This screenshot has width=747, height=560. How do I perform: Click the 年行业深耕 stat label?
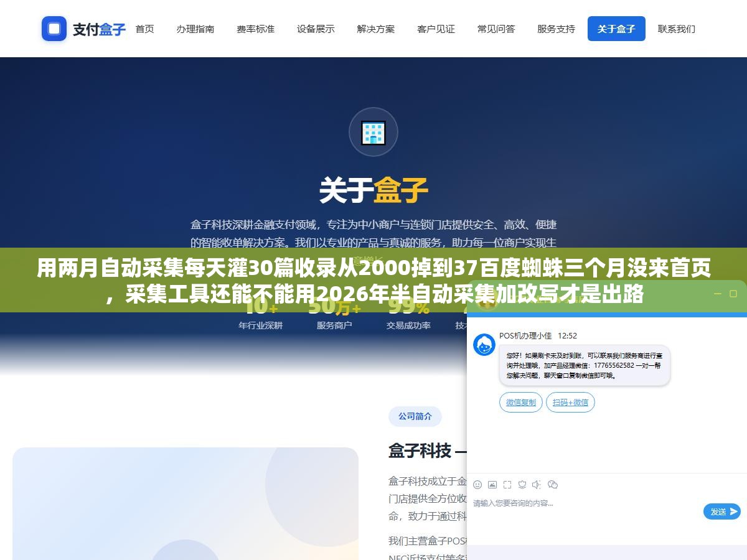260,325
